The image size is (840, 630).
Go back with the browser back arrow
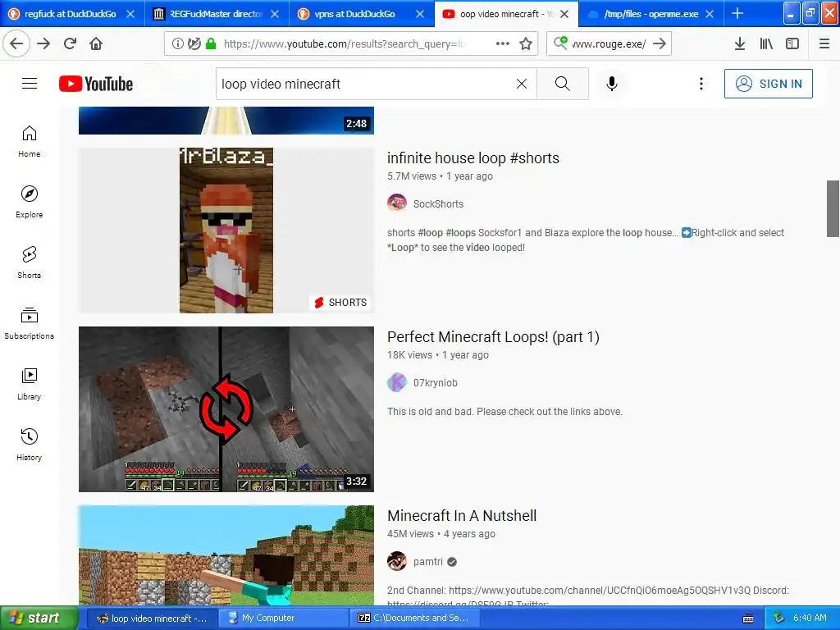16,43
